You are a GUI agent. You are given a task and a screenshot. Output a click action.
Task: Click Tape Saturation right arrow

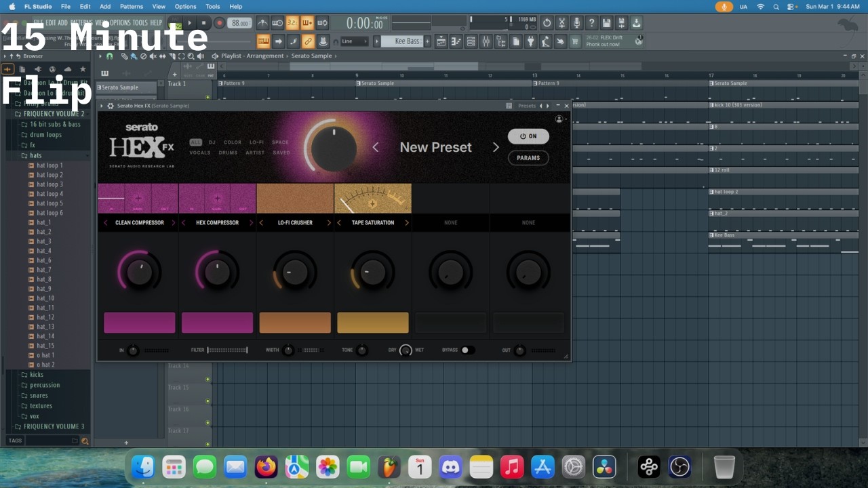coord(407,222)
